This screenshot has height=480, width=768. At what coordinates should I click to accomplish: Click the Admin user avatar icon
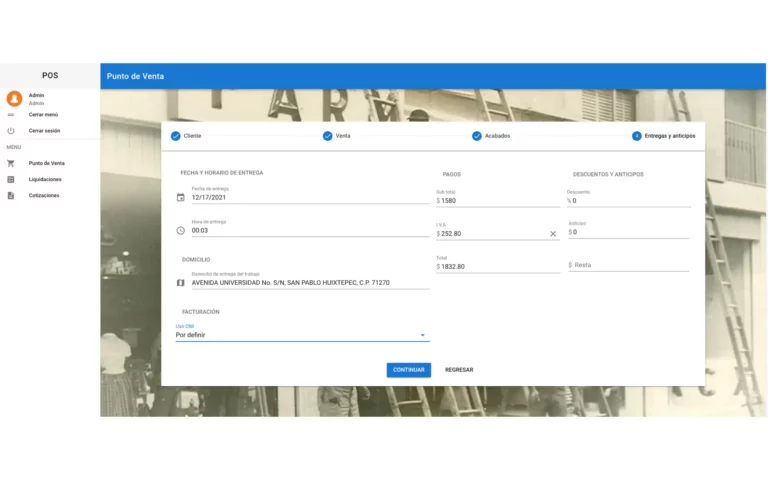tap(14, 98)
